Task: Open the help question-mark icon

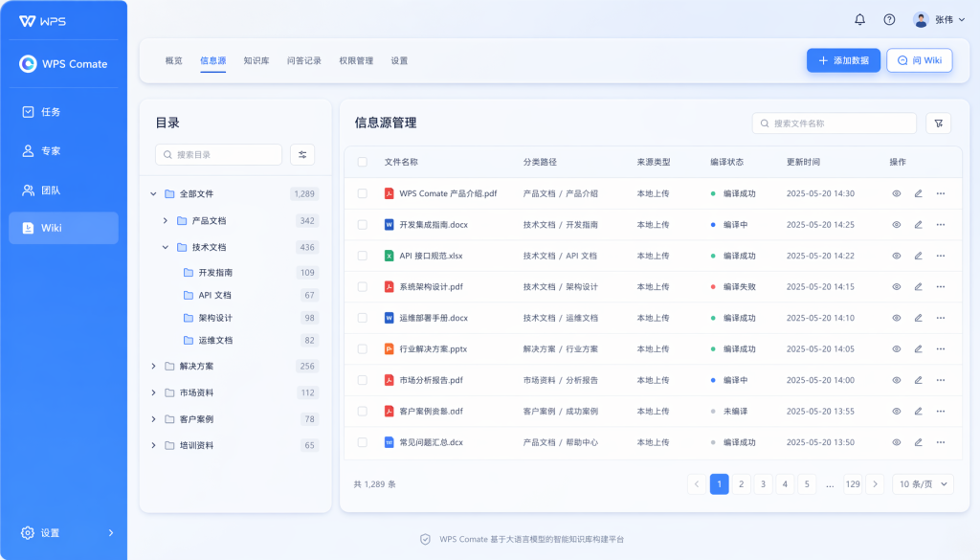Action: pyautogui.click(x=889, y=19)
